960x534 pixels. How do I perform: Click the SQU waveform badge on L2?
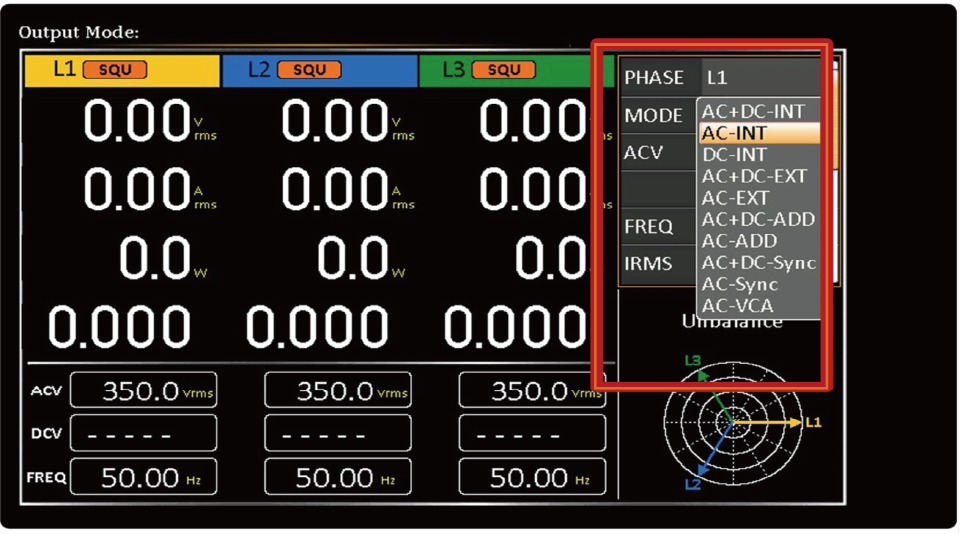tap(308, 70)
